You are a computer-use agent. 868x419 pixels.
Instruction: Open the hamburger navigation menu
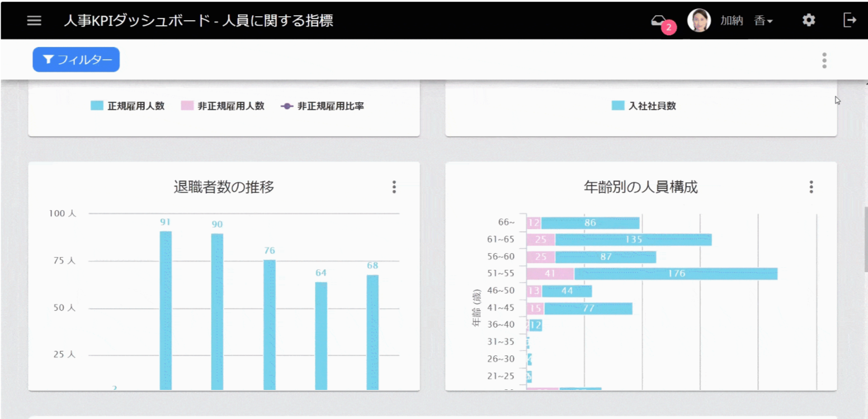pyautogui.click(x=34, y=21)
